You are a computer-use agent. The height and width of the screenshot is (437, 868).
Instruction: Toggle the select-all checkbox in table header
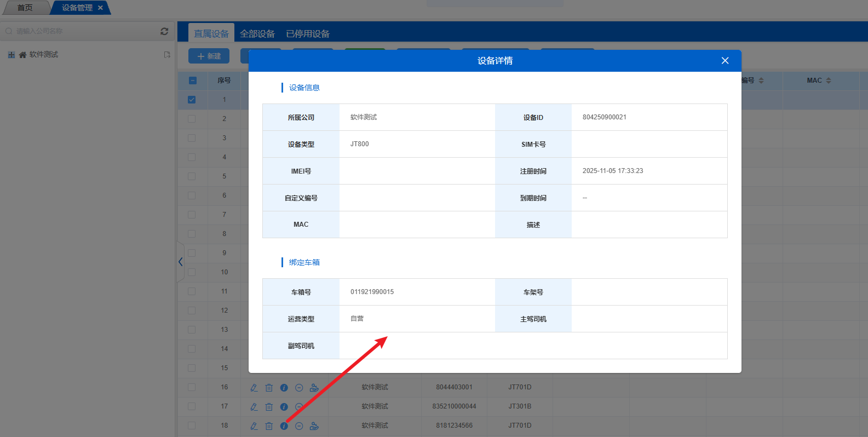coord(192,81)
